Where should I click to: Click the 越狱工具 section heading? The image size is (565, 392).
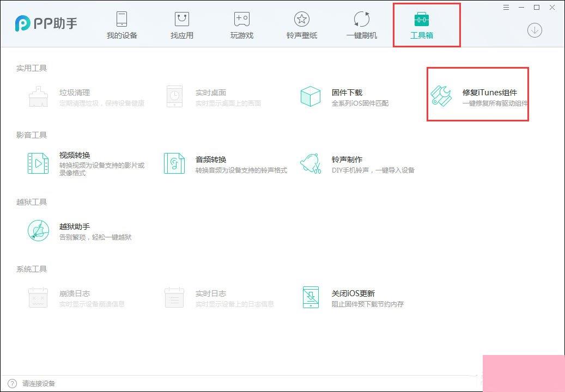(32, 202)
